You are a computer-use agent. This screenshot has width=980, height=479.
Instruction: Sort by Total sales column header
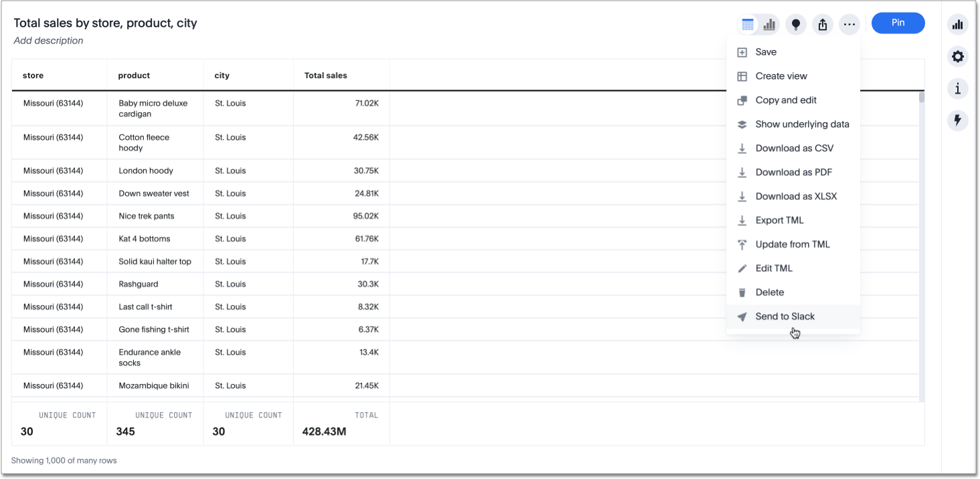coord(326,76)
